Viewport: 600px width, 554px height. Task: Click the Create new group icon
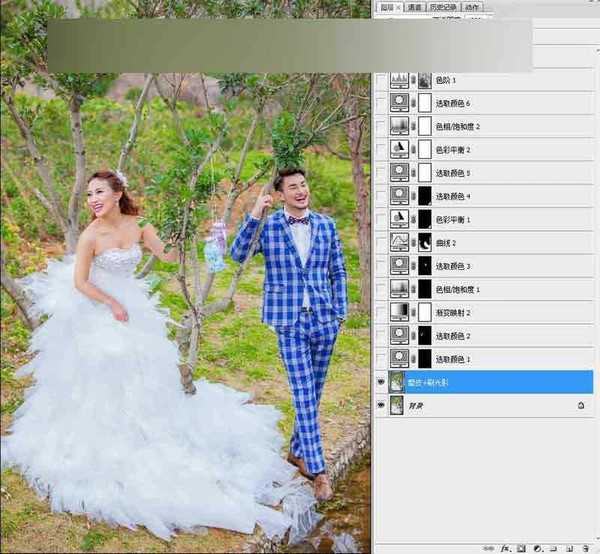552,548
